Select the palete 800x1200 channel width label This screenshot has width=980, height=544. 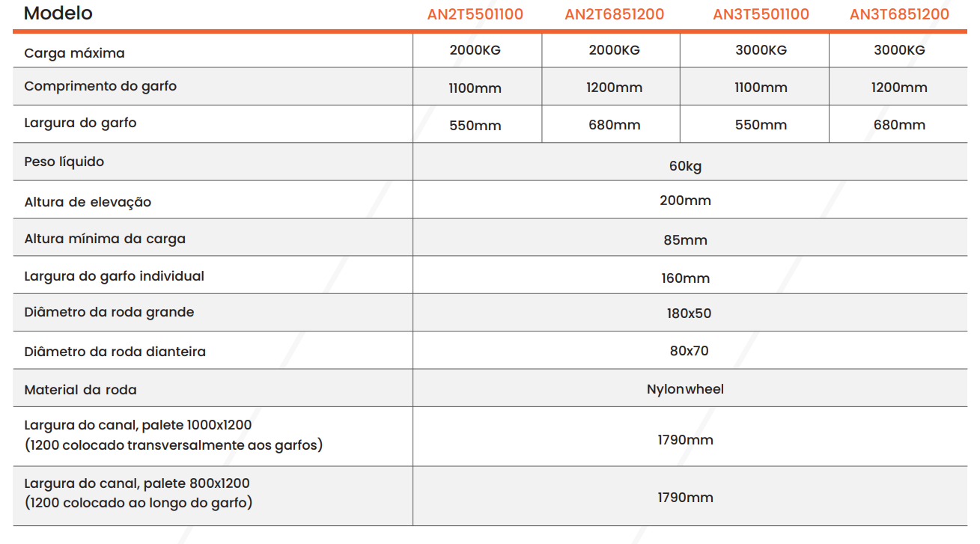pyautogui.click(x=139, y=493)
